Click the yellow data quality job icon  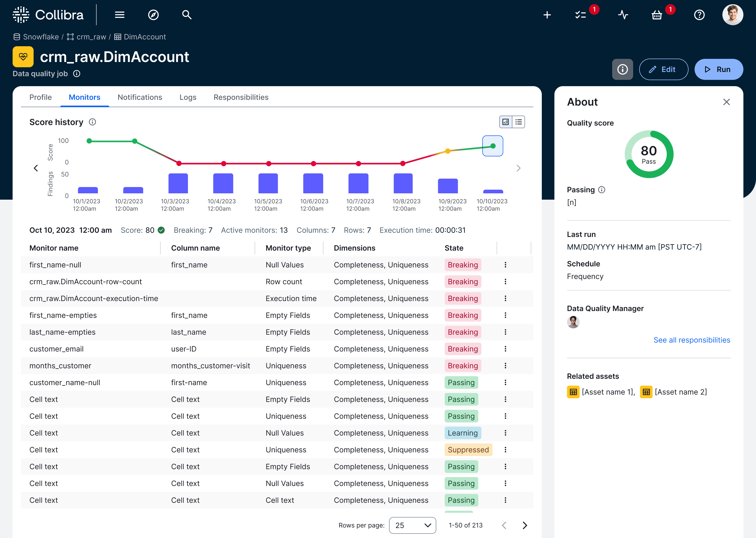pyautogui.click(x=23, y=57)
